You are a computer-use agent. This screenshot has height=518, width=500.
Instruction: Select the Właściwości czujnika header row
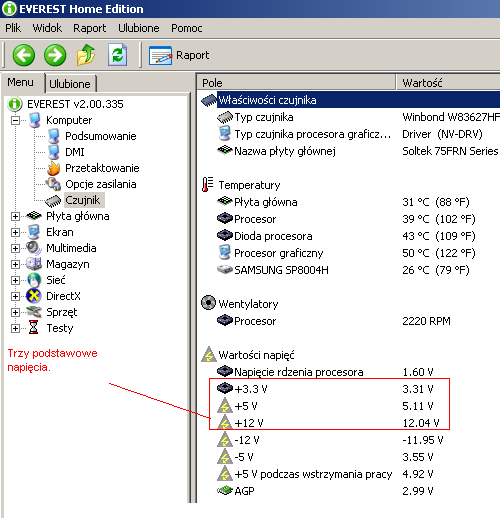(350, 100)
